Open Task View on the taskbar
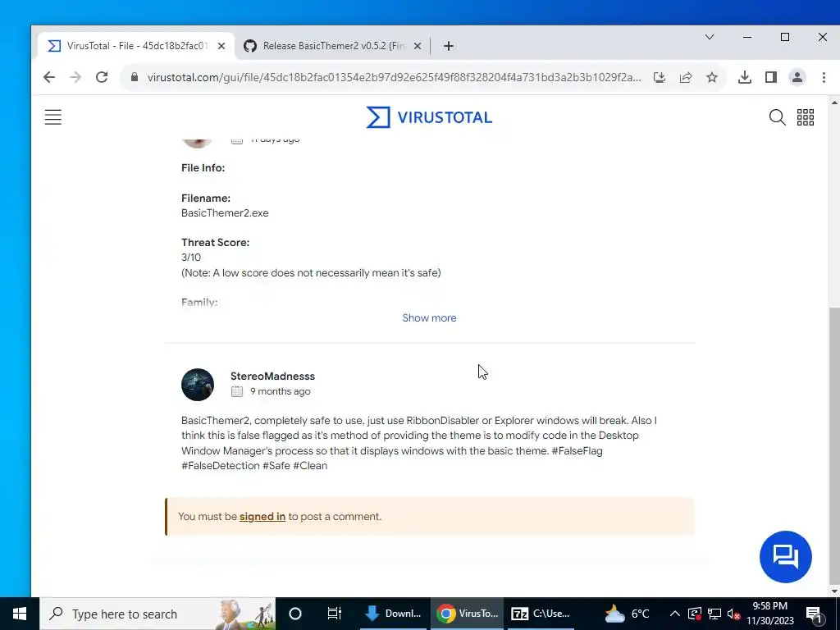Image resolution: width=840 pixels, height=630 pixels. 335,614
